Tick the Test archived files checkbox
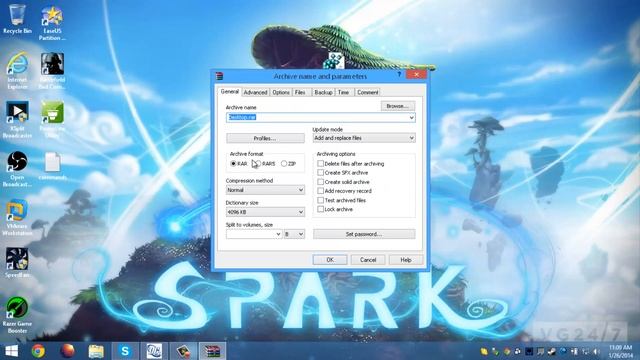640x360 pixels. [x=321, y=200]
